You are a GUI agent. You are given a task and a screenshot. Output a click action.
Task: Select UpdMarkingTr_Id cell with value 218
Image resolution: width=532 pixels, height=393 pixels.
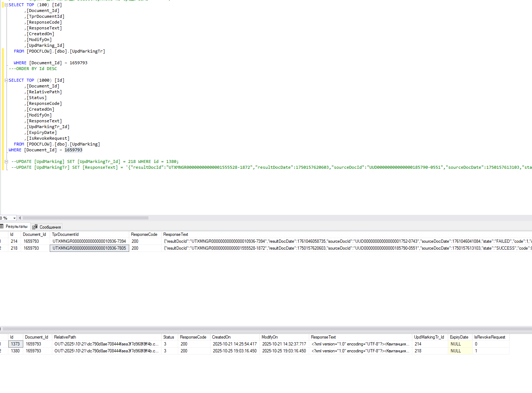point(430,351)
